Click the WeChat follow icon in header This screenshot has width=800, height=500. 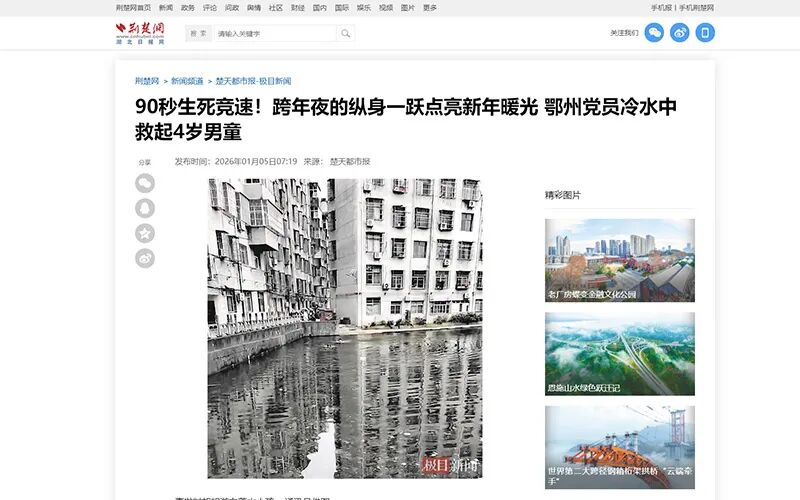point(654,33)
